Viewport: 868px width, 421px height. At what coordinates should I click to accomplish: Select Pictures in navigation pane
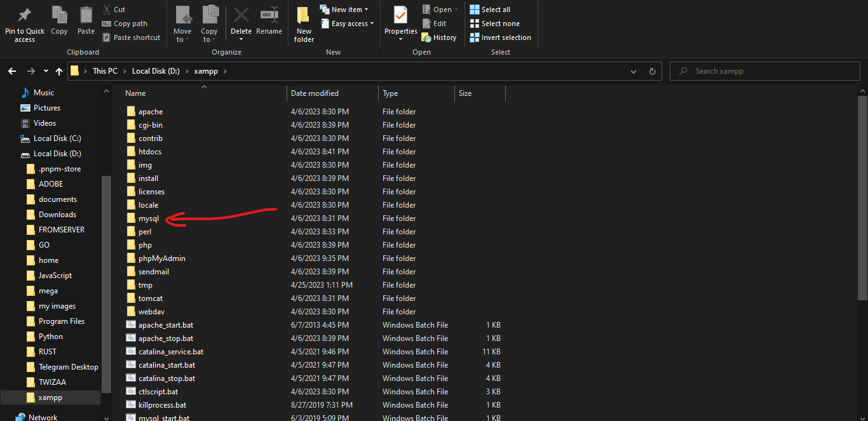[x=47, y=108]
